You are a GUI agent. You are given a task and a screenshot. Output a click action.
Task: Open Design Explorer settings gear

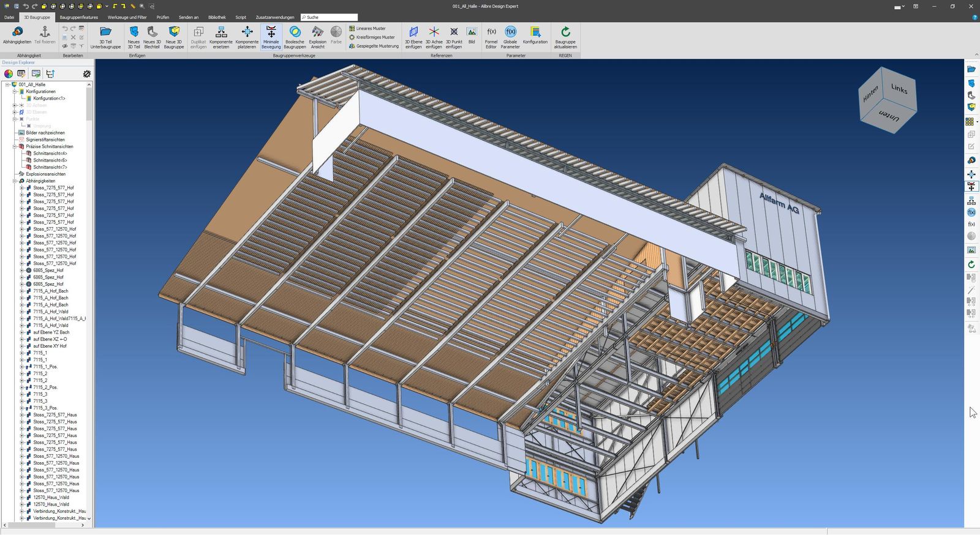point(87,73)
